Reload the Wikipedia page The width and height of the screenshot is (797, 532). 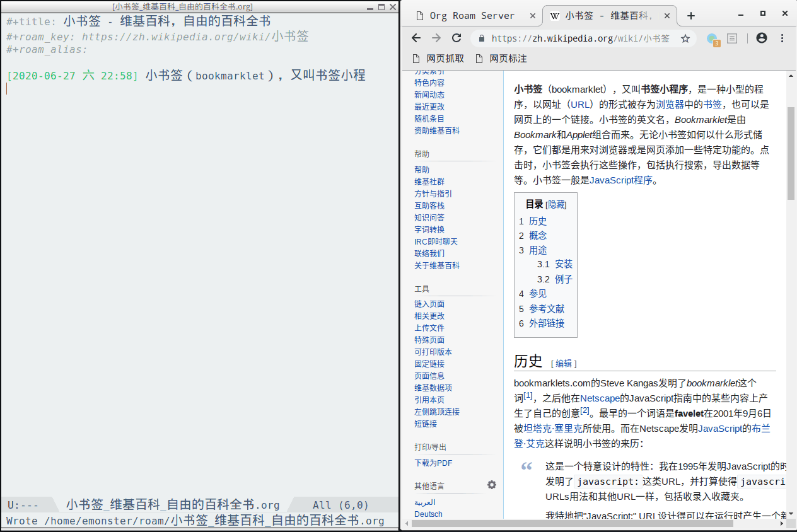pos(457,38)
